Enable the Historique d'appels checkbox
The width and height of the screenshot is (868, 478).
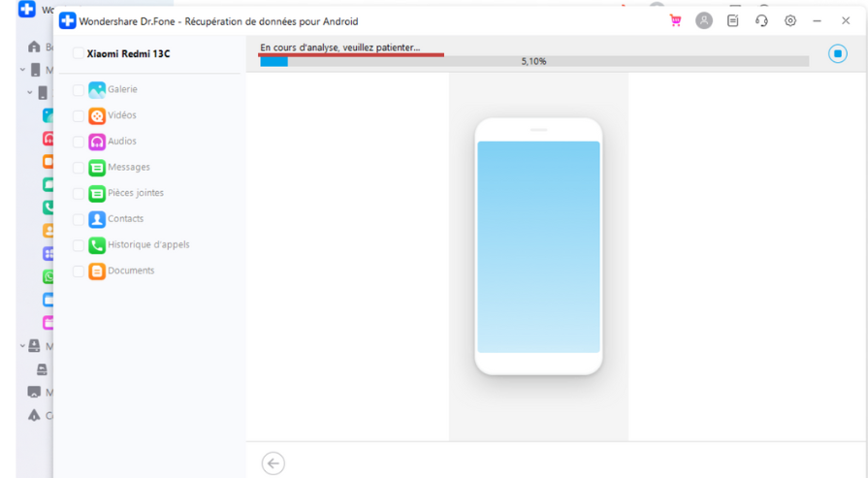click(x=79, y=245)
